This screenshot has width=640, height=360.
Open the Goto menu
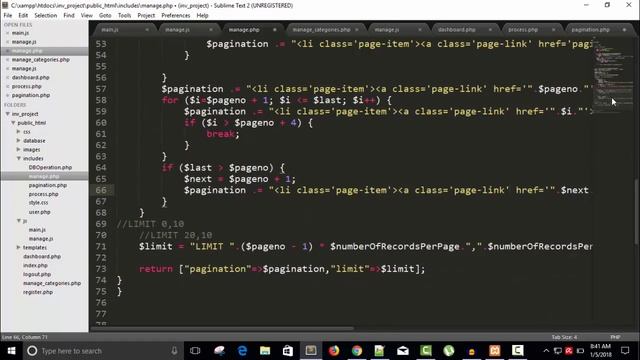105,16
